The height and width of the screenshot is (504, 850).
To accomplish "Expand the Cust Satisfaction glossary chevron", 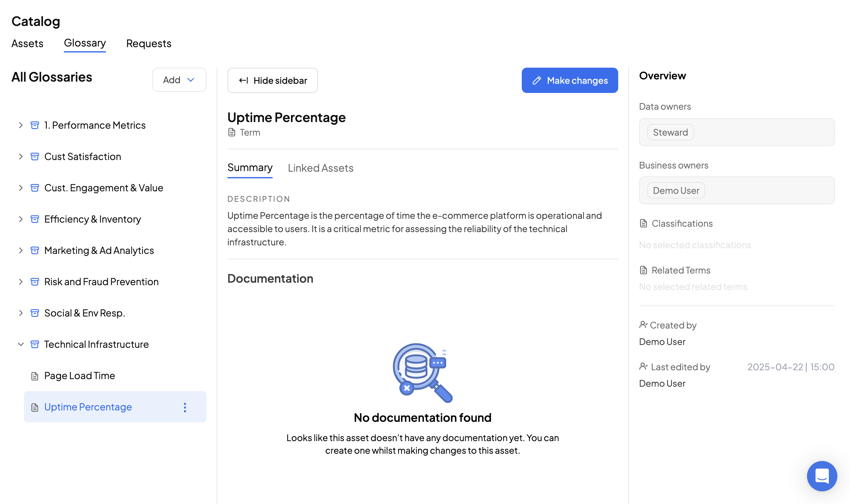I will click(21, 157).
